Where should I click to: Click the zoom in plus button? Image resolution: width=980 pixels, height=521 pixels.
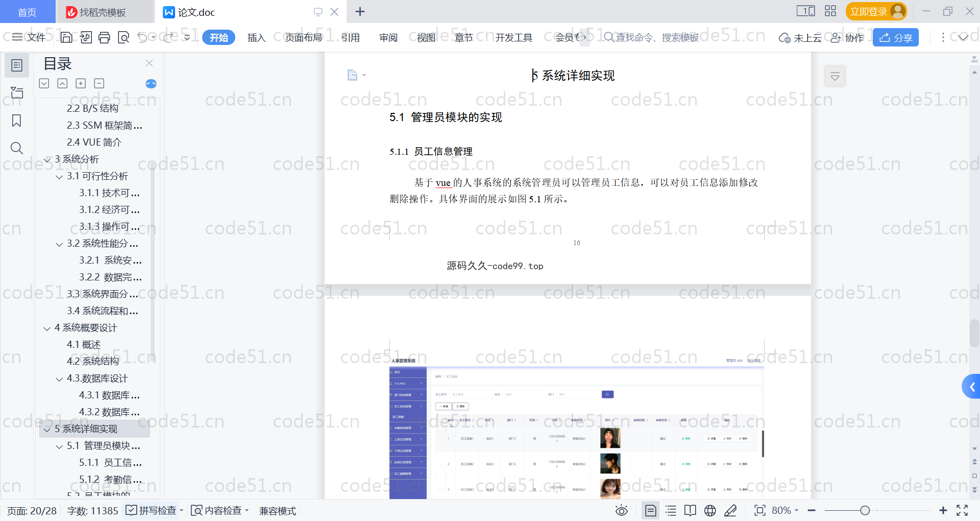(x=943, y=510)
